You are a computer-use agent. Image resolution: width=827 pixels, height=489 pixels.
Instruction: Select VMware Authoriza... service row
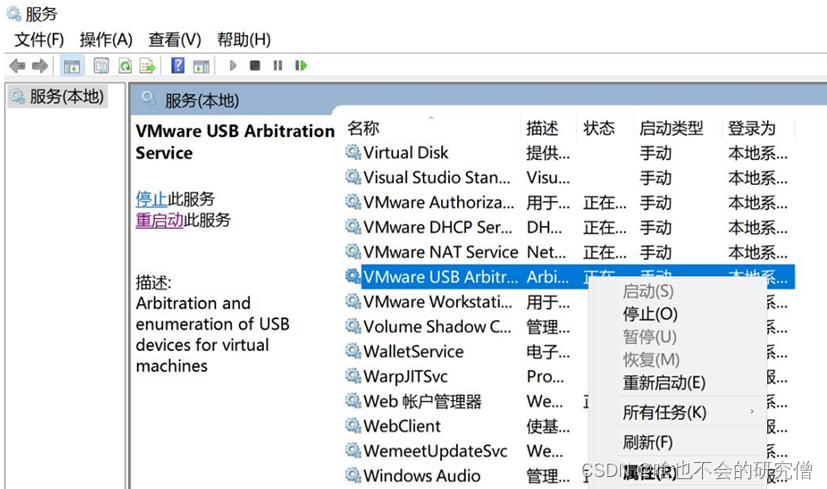click(x=569, y=202)
